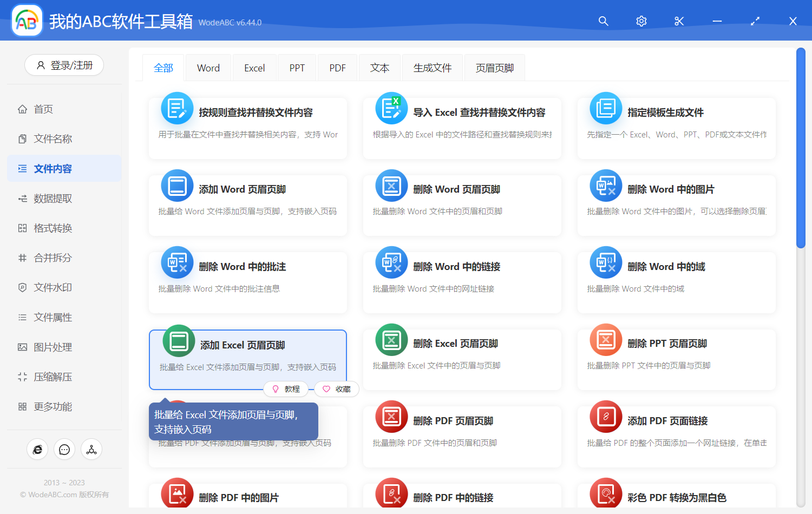Open the PDF category tab
The height and width of the screenshot is (514, 812).
[337, 67]
